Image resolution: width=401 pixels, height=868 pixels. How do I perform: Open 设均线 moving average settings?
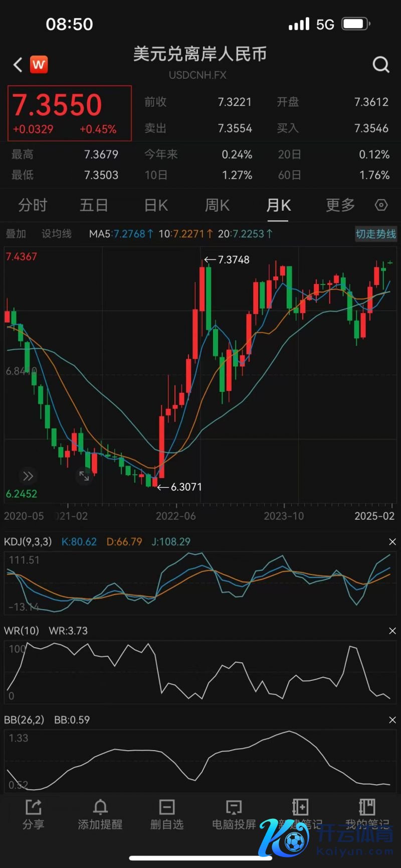click(x=56, y=234)
